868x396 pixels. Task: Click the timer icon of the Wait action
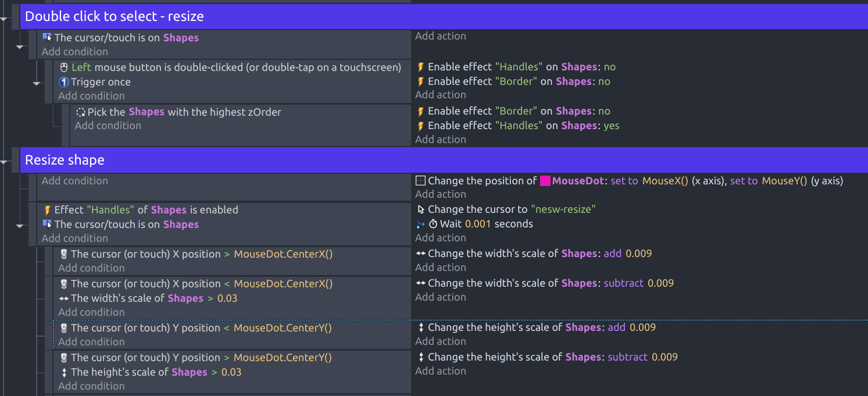click(x=433, y=224)
